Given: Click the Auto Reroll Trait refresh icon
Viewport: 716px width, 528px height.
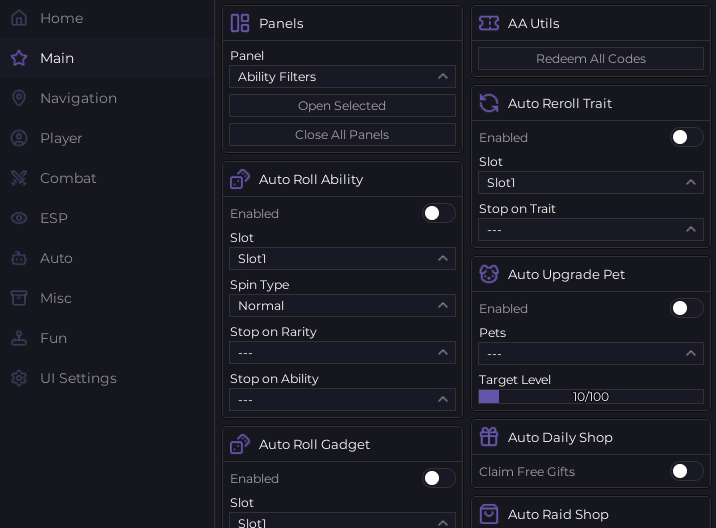Looking at the screenshot, I should (489, 103).
